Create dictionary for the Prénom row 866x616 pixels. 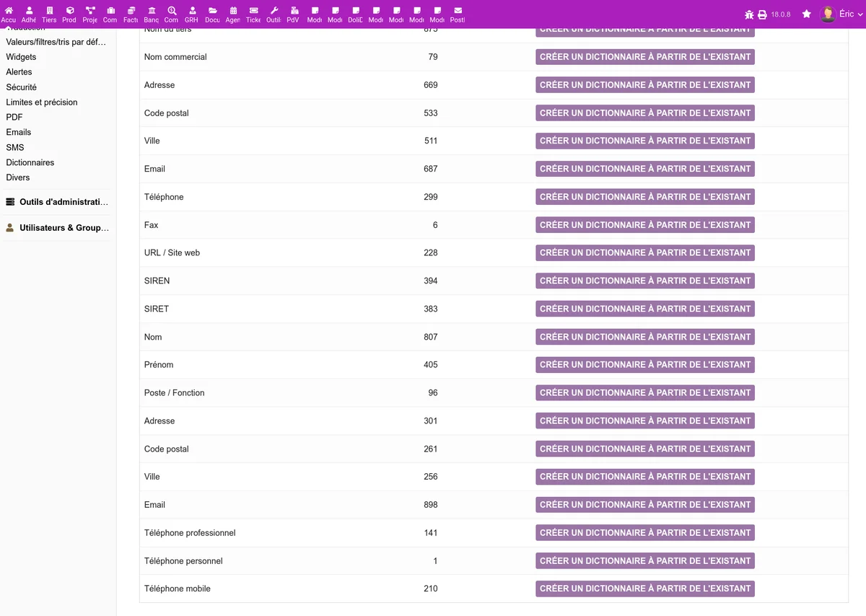click(645, 365)
